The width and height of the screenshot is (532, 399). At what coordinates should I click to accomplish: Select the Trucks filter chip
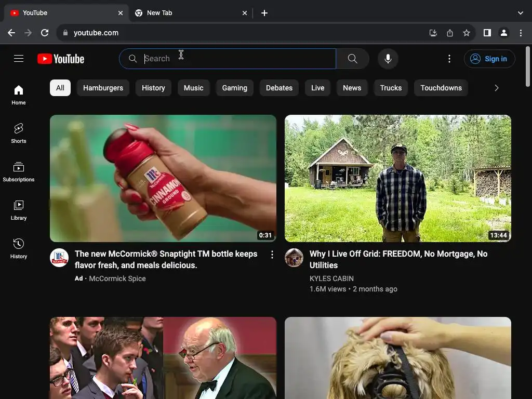[391, 88]
